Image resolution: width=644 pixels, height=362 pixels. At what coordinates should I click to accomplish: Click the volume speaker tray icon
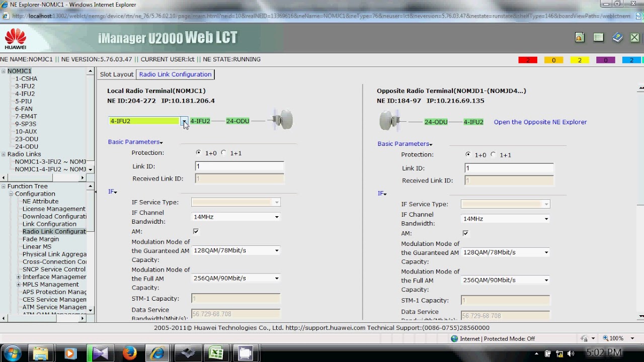tap(571, 353)
